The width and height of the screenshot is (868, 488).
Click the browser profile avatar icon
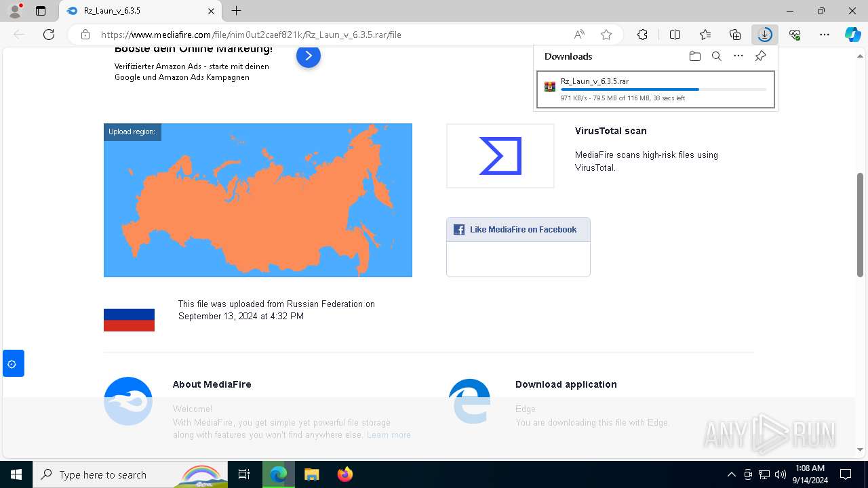point(15,11)
